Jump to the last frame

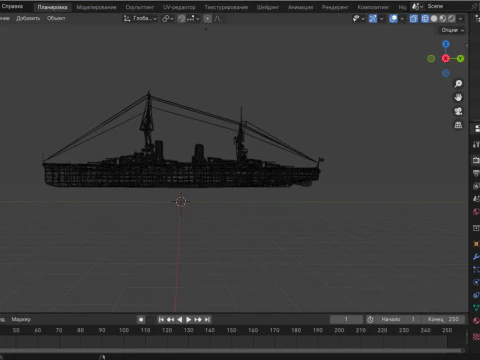tap(207, 320)
